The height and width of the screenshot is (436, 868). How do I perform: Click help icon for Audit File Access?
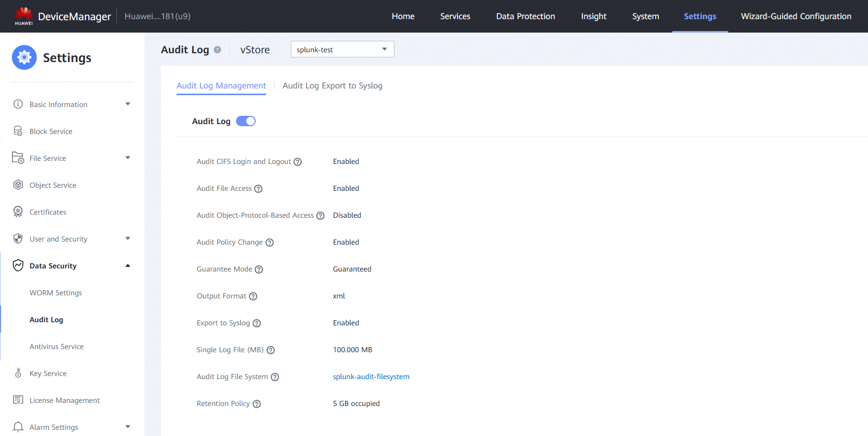pos(258,189)
